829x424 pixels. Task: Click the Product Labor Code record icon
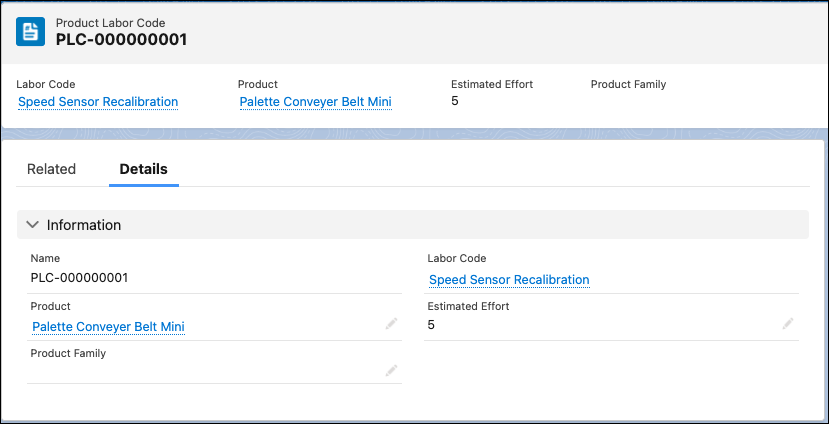tap(31, 31)
